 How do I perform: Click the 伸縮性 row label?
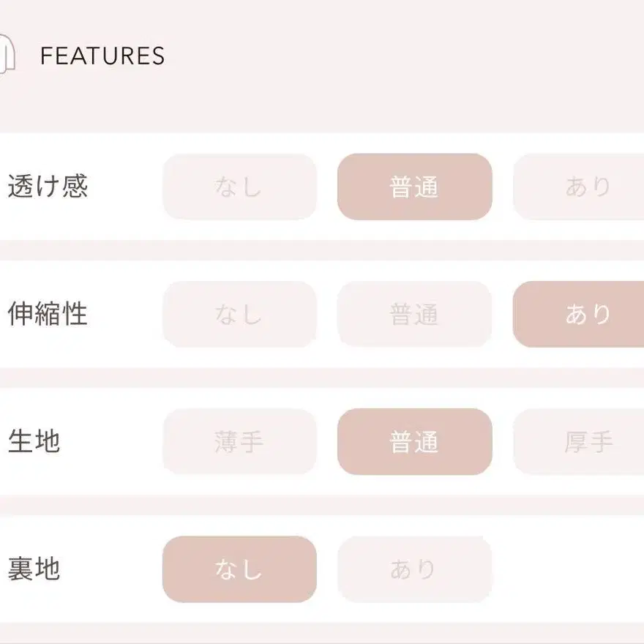tap(48, 314)
